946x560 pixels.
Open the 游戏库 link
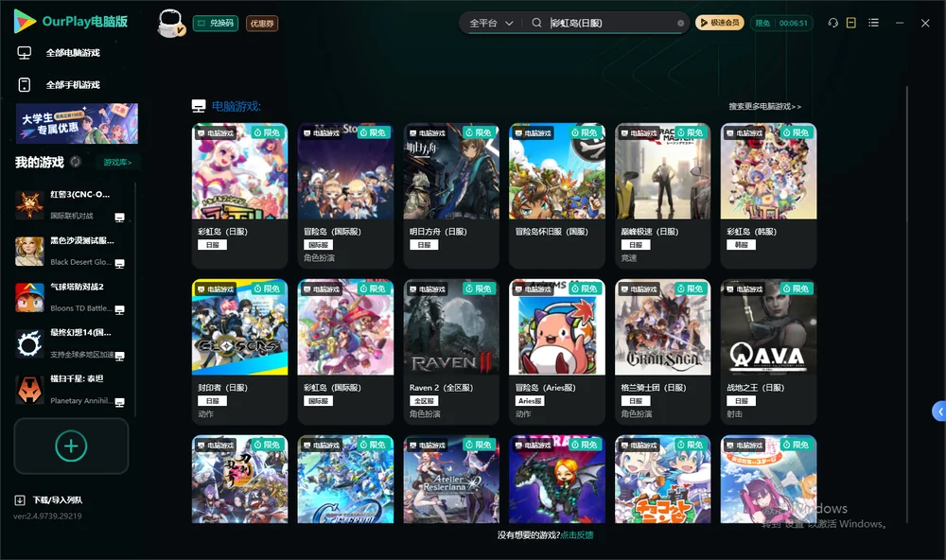coord(117,163)
